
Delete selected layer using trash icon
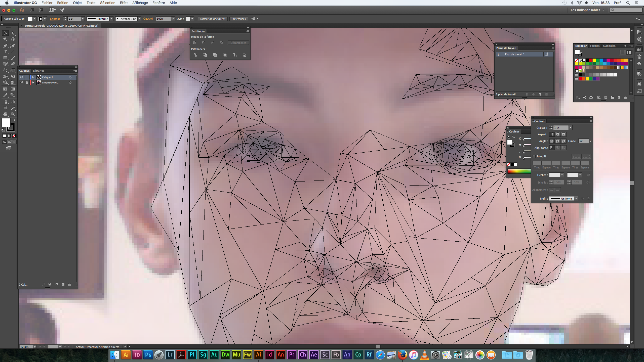[x=70, y=285]
